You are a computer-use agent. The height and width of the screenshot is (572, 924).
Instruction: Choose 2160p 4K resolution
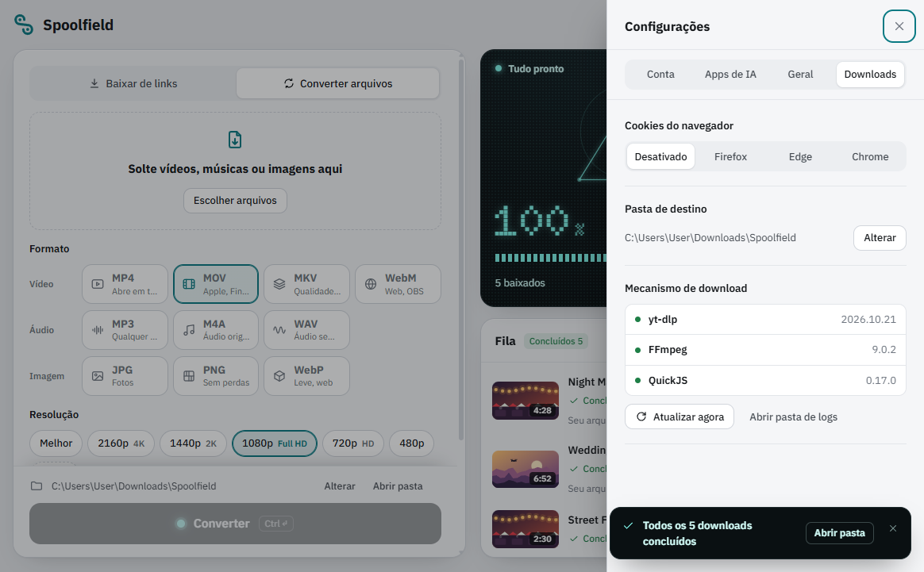(x=121, y=443)
